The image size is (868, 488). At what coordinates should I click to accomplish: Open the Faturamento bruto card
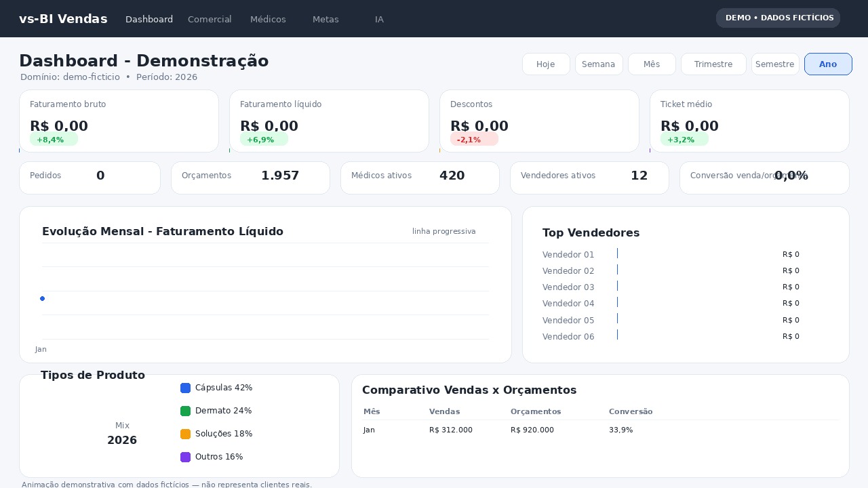tap(119, 121)
